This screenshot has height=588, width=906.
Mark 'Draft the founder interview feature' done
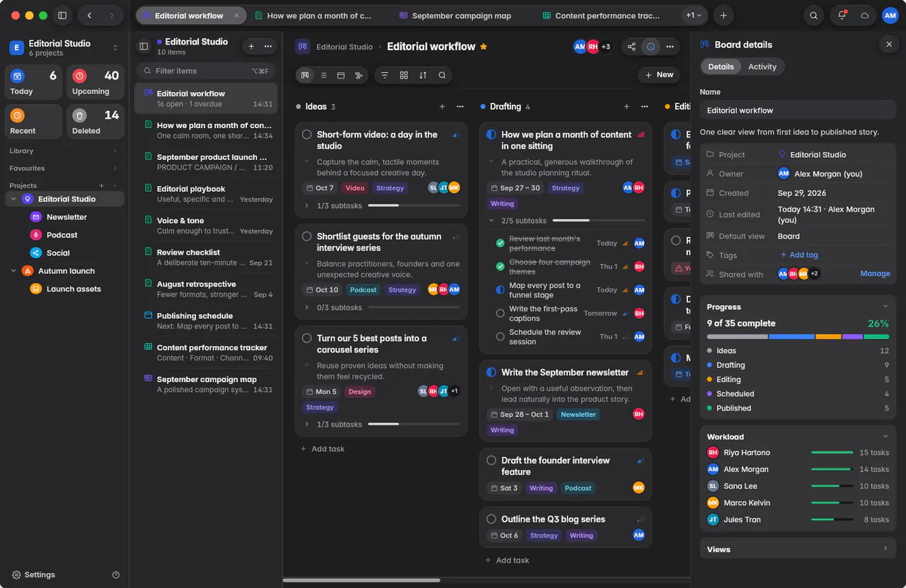[491, 461]
